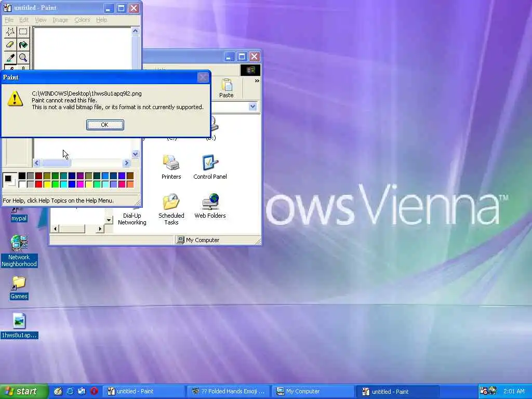Click the Paint icon in the Paint title bar
The height and width of the screenshot is (399, 532).
(x=7, y=8)
